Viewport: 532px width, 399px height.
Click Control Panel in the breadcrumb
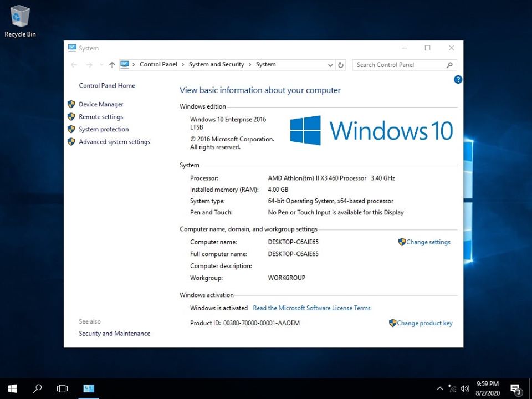(158, 64)
